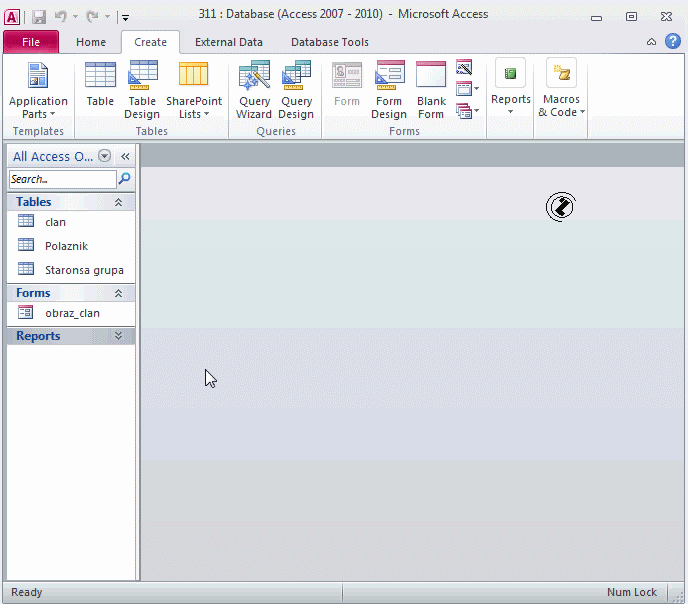Open All Access Objects category menu
This screenshot has height=604, width=688.
[104, 156]
